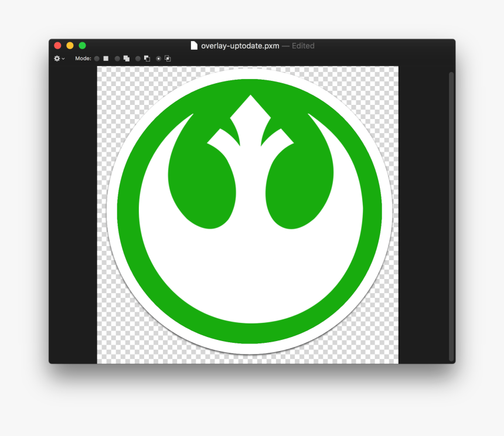Select the Subtract from Selection radio button
The width and height of the screenshot is (504, 436).
138,59
